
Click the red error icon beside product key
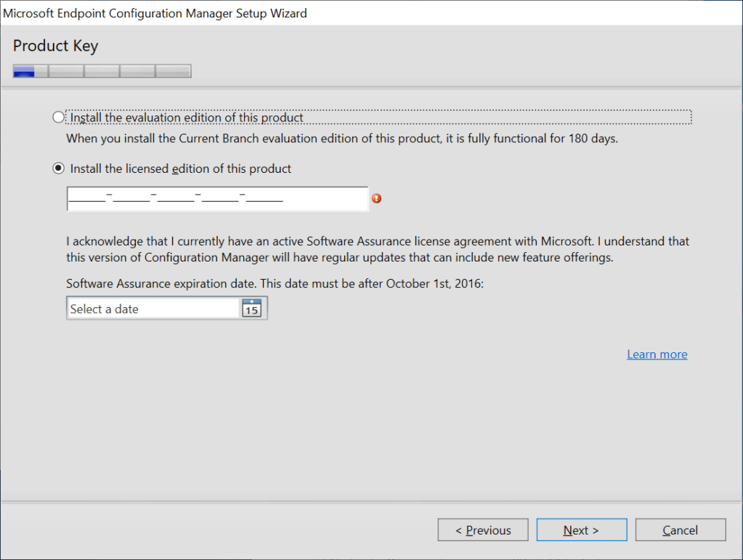pyautogui.click(x=376, y=198)
